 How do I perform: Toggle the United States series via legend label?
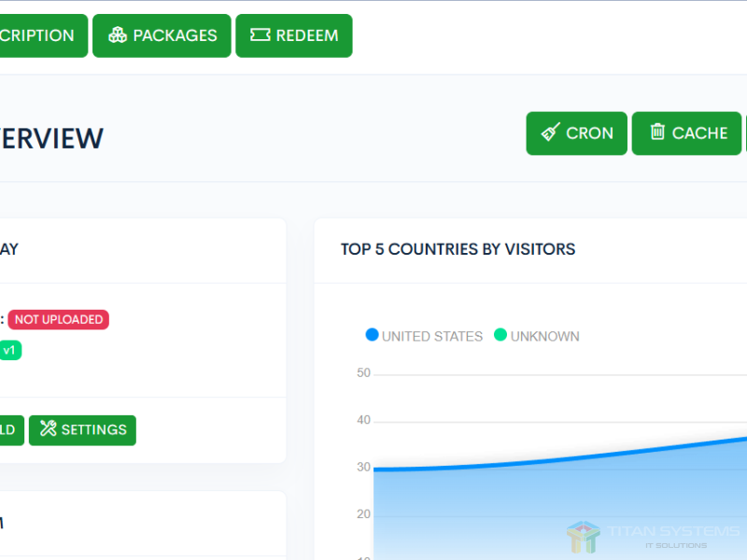pos(432,336)
